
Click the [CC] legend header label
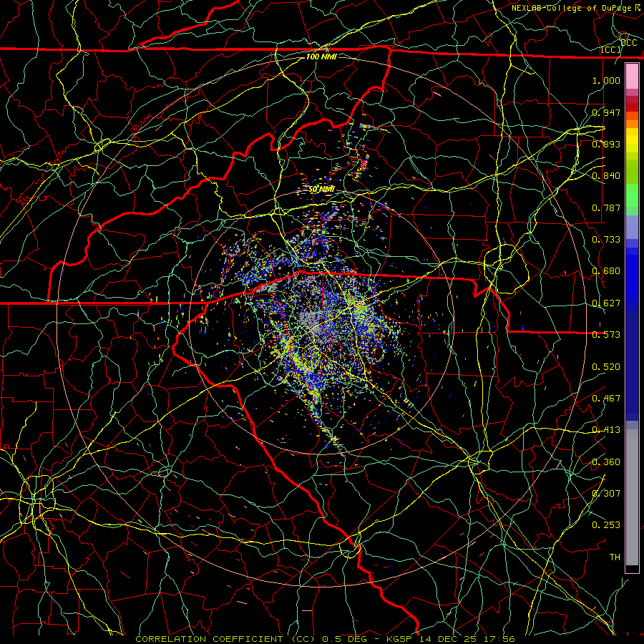pos(610,49)
